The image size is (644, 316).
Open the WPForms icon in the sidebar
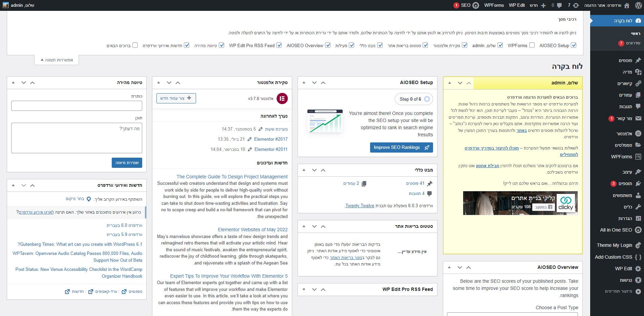tap(638, 157)
